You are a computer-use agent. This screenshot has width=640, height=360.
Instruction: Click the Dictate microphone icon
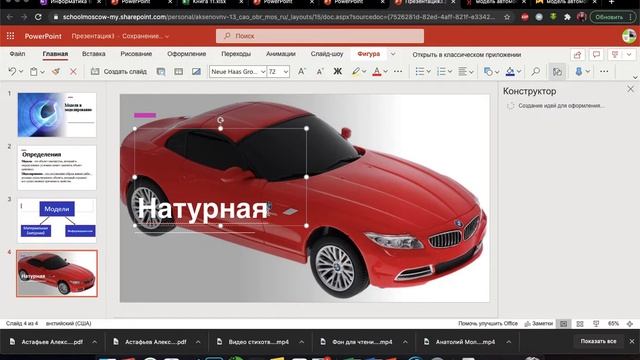coord(579,71)
